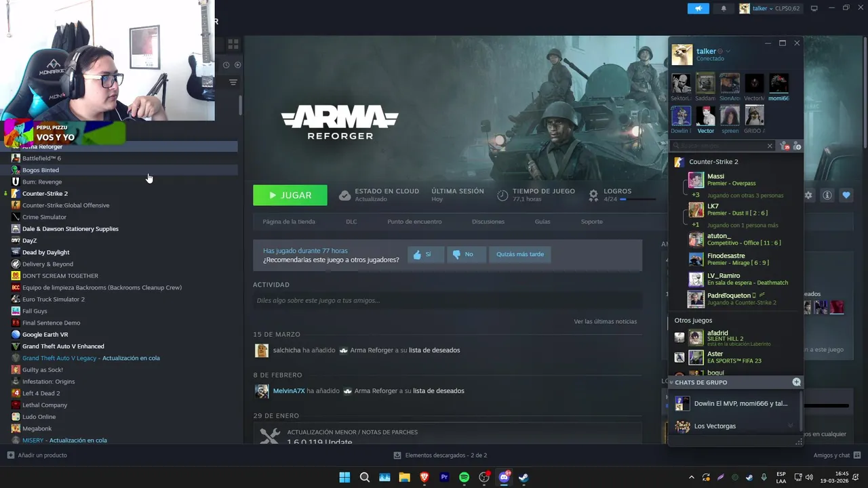The image size is (868, 488).
Task: Click the activity status input field
Action: click(448, 300)
